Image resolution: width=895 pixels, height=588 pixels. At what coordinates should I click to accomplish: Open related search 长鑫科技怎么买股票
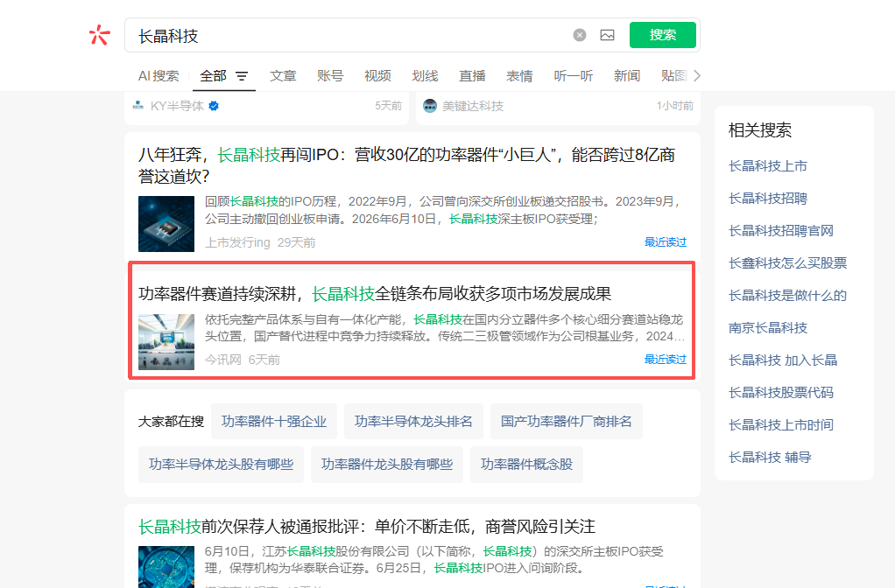[x=787, y=262]
